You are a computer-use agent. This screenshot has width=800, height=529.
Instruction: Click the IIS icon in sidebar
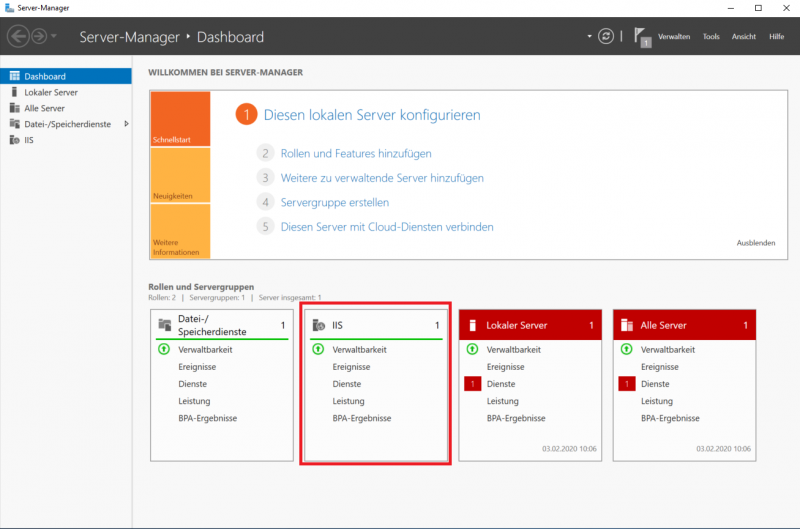(x=14, y=140)
